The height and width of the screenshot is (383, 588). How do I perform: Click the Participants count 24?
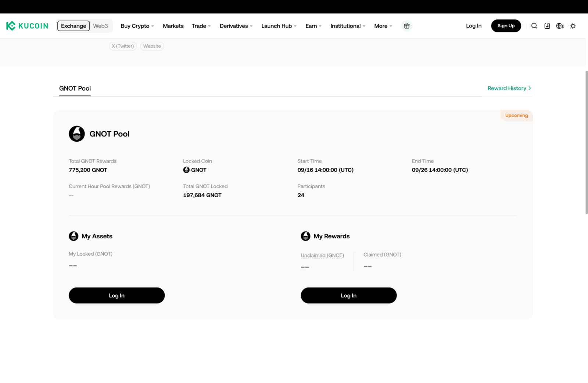tap(301, 195)
